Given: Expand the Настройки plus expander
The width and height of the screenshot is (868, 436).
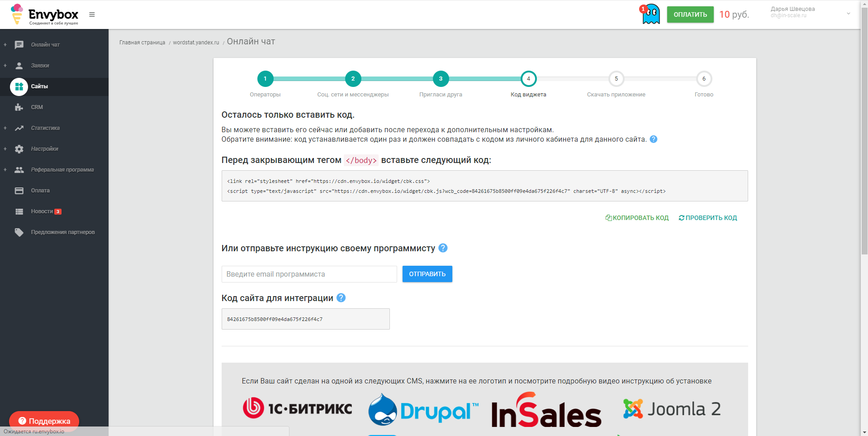Looking at the screenshot, I should point(5,149).
